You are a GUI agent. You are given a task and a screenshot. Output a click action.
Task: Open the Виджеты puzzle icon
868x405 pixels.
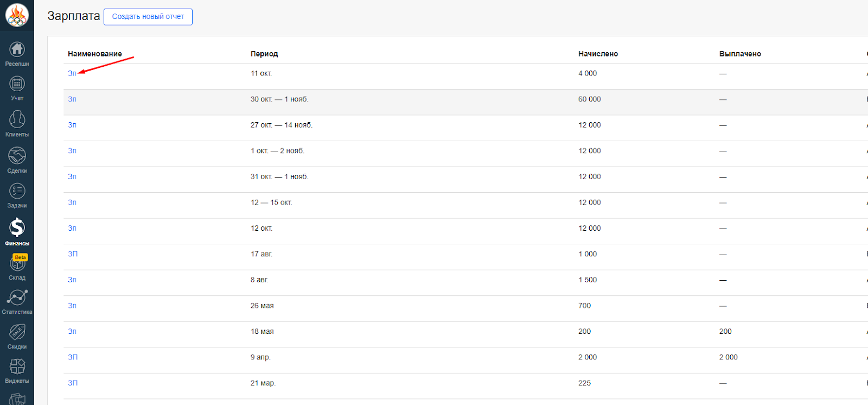(17, 366)
